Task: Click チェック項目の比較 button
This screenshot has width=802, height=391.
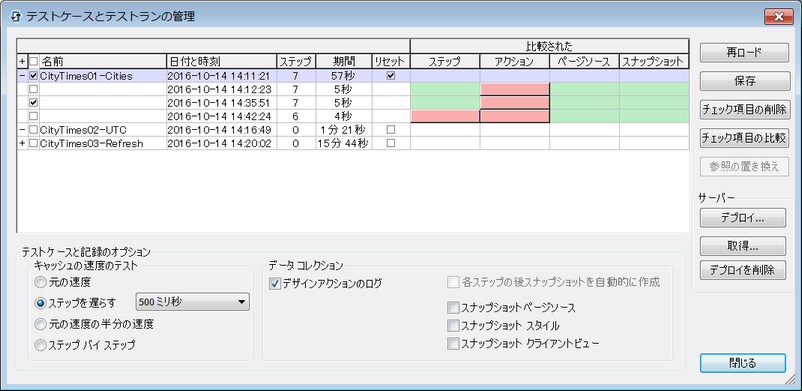Action: [x=744, y=138]
